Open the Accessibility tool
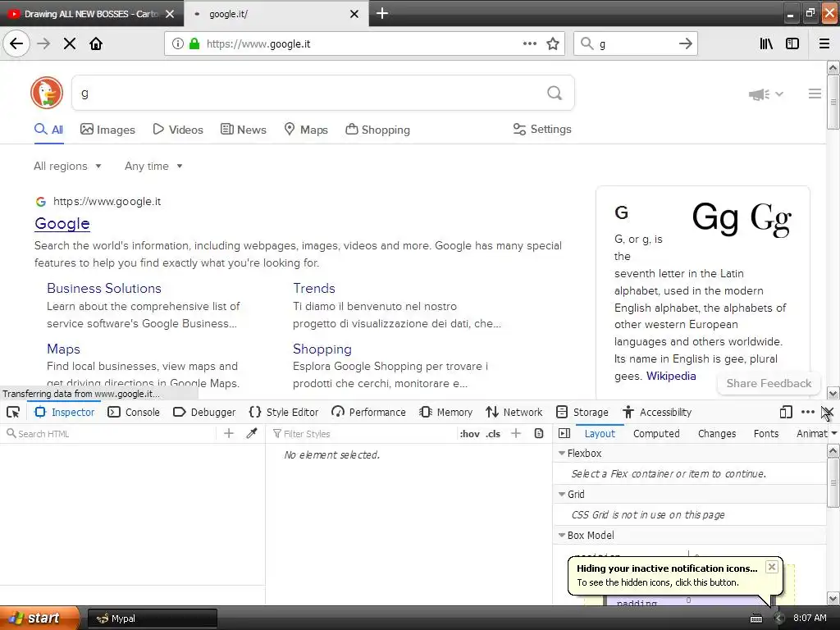Image resolution: width=840 pixels, height=630 pixels. [x=657, y=412]
